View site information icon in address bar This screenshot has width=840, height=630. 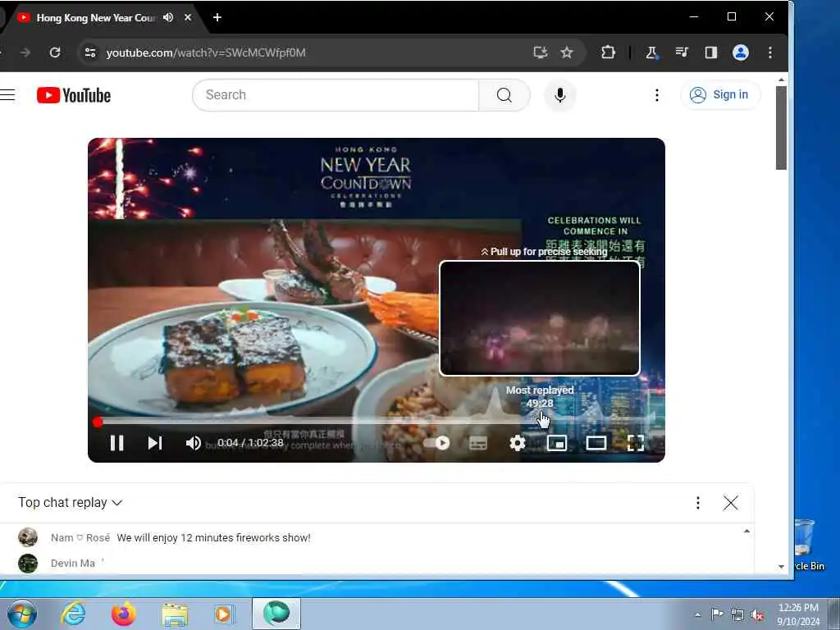point(90,52)
